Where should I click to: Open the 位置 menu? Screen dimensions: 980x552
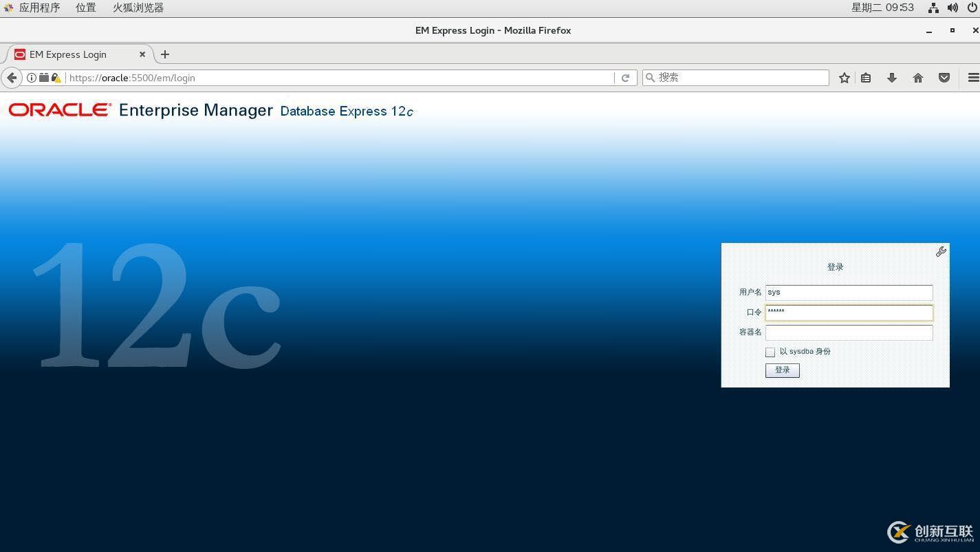click(x=85, y=8)
